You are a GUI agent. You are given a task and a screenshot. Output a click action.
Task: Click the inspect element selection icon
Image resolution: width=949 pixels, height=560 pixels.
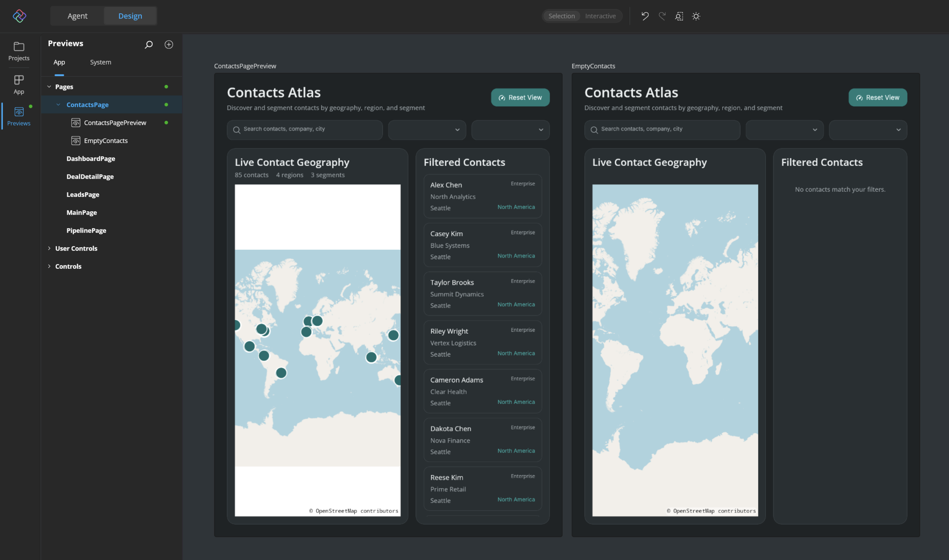(x=679, y=16)
